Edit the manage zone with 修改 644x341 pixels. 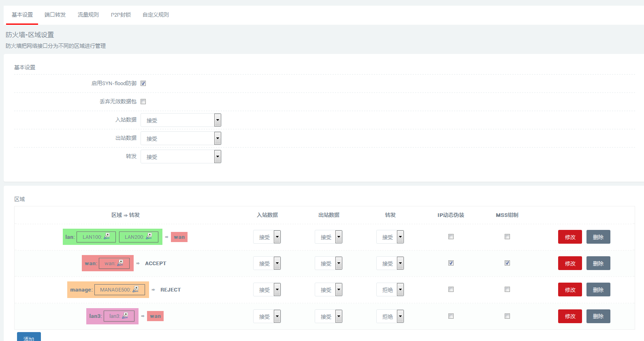pyautogui.click(x=570, y=290)
